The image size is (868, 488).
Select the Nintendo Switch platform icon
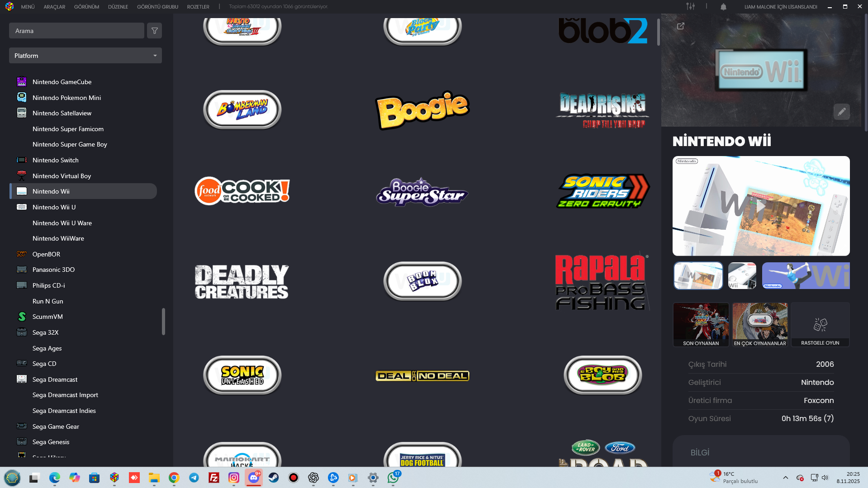(x=22, y=160)
